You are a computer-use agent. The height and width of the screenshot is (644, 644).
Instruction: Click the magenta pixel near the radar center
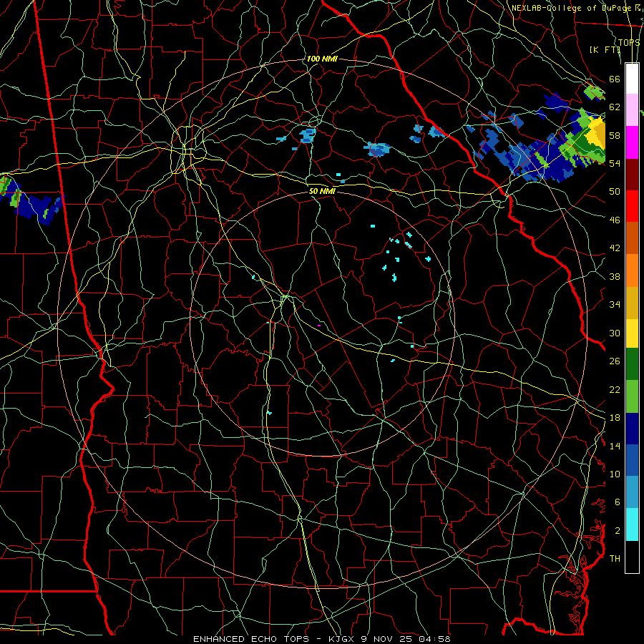tap(319, 326)
